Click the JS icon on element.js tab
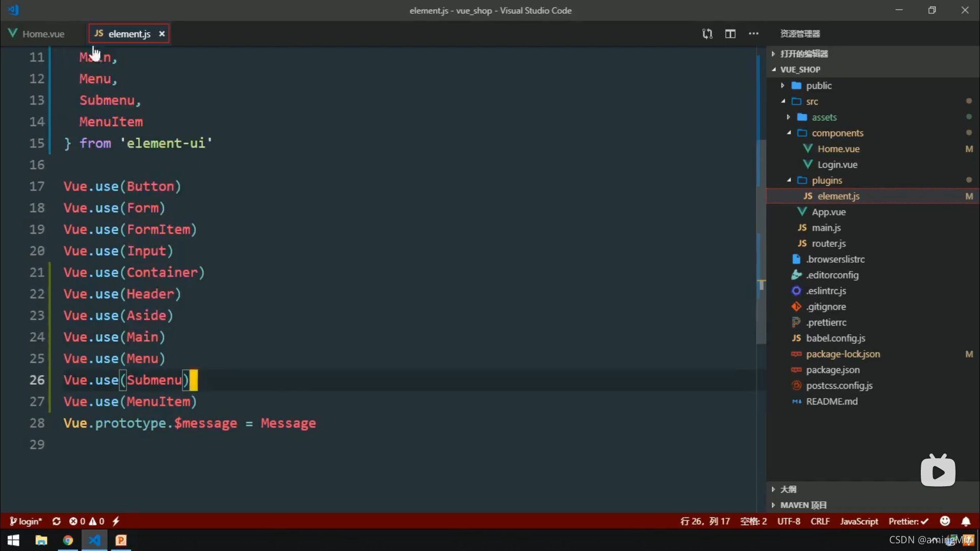The image size is (980, 551). (x=99, y=33)
